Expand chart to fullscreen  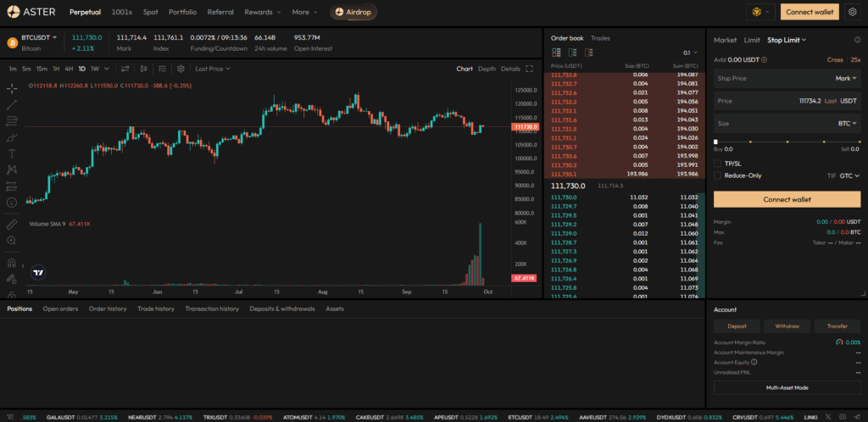[x=530, y=69]
